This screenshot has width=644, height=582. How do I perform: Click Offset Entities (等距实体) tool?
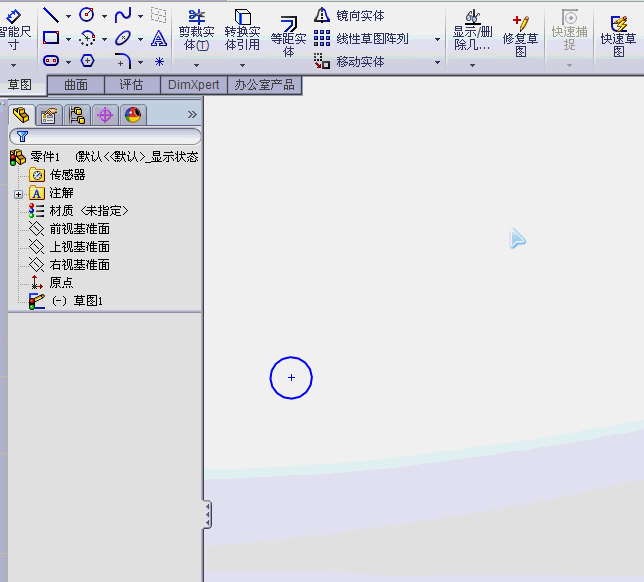click(x=288, y=37)
